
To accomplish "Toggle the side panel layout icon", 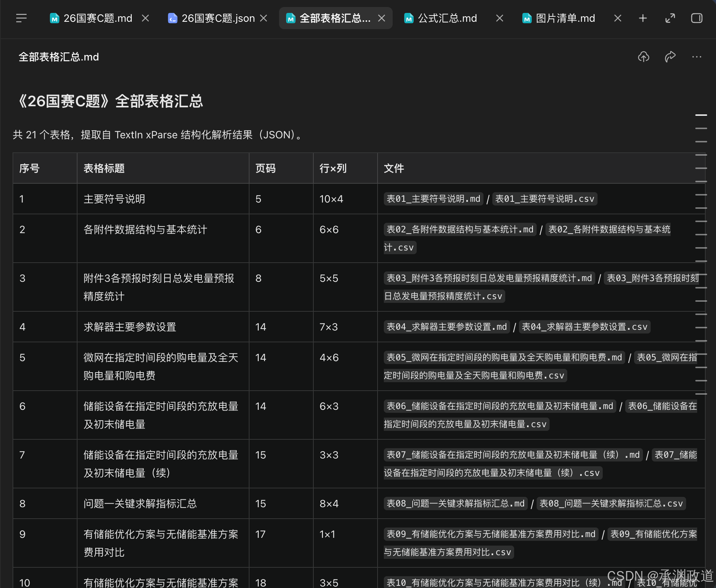I will 697,18.
